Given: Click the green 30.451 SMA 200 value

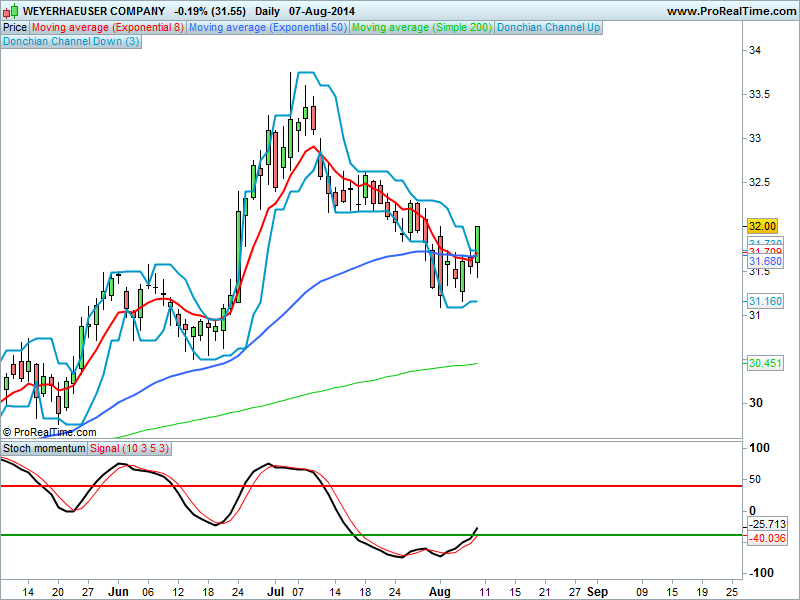Looking at the screenshot, I should coord(765,363).
